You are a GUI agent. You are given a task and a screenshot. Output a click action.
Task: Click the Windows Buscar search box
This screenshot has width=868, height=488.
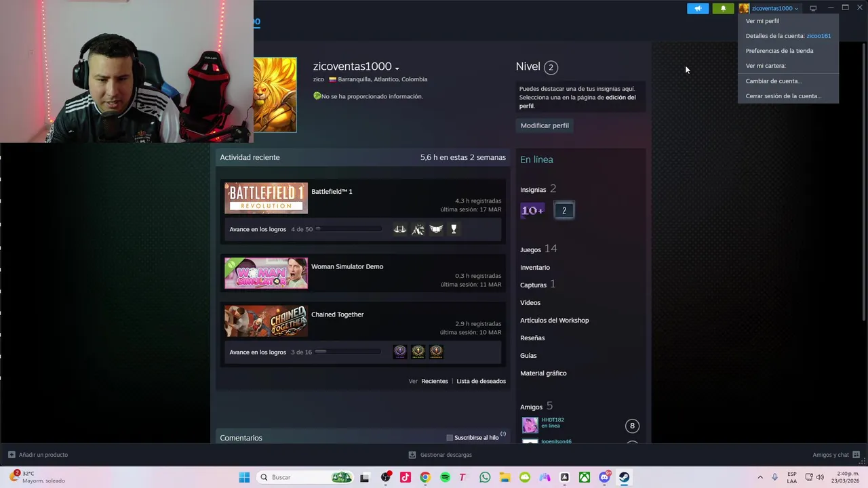[x=305, y=477]
